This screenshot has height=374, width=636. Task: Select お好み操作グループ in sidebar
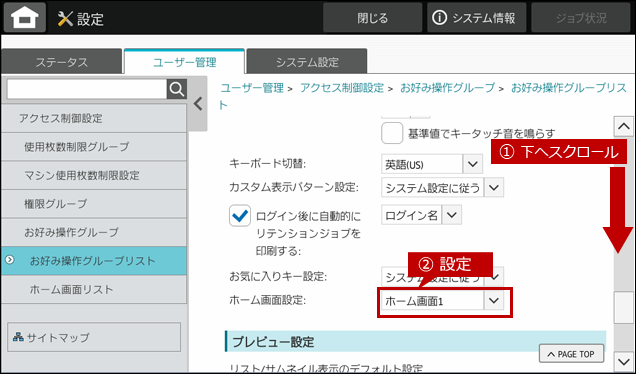tap(94, 232)
